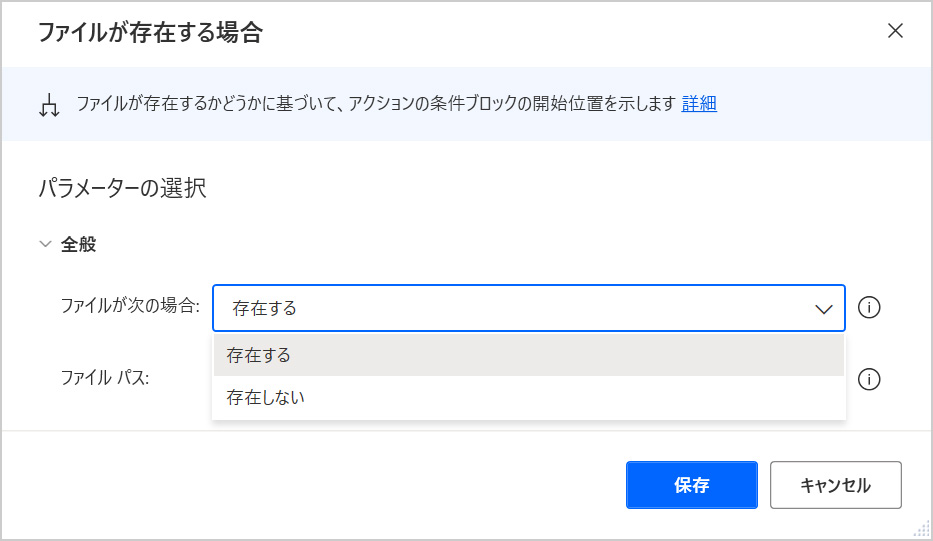Click the ファイルが次の場合 field label
This screenshot has width=933, height=541.
point(130,306)
